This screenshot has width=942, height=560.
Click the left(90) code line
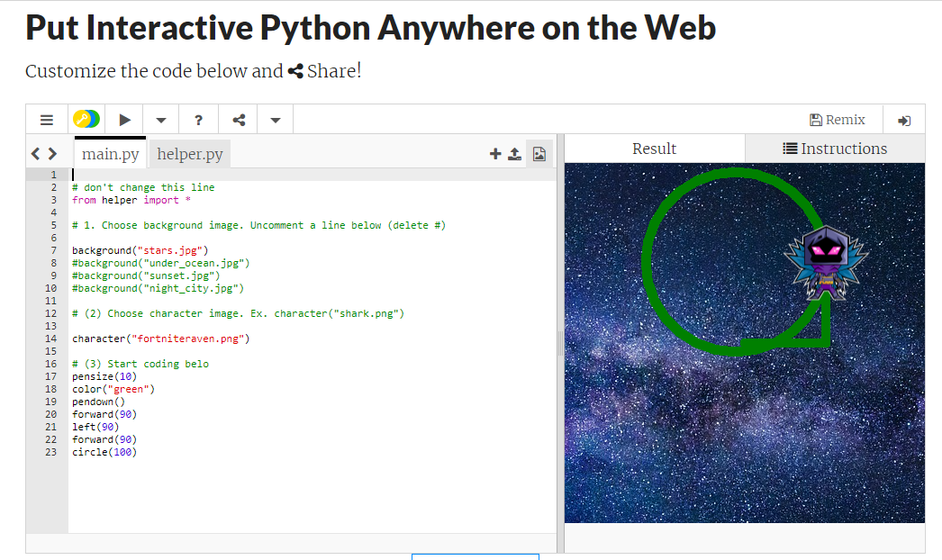(95, 427)
